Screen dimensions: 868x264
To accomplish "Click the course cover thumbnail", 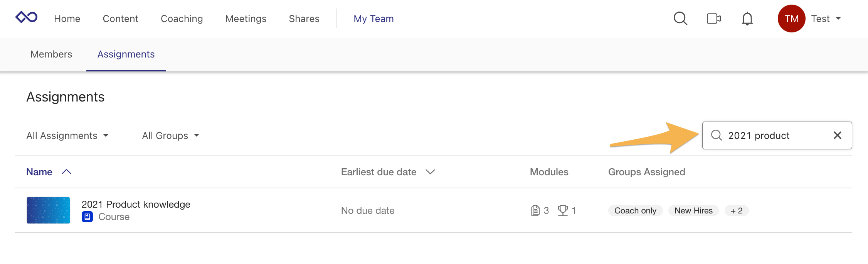I will [48, 210].
